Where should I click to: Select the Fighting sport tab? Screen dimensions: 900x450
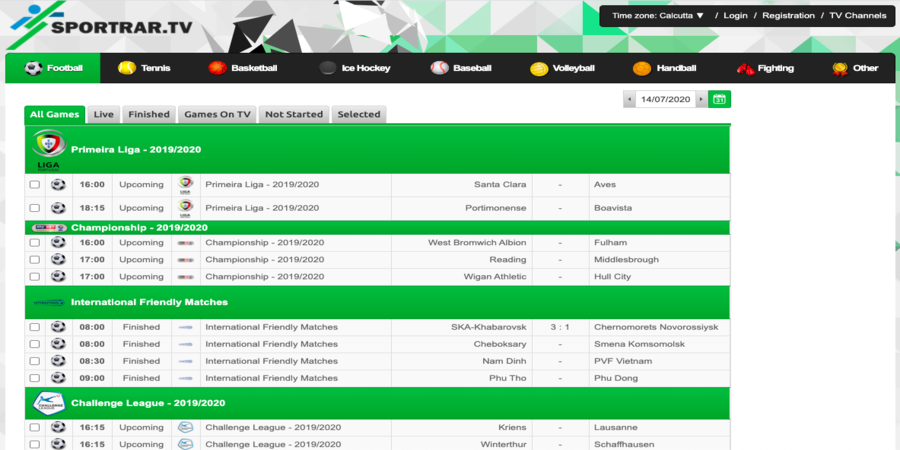point(765,68)
